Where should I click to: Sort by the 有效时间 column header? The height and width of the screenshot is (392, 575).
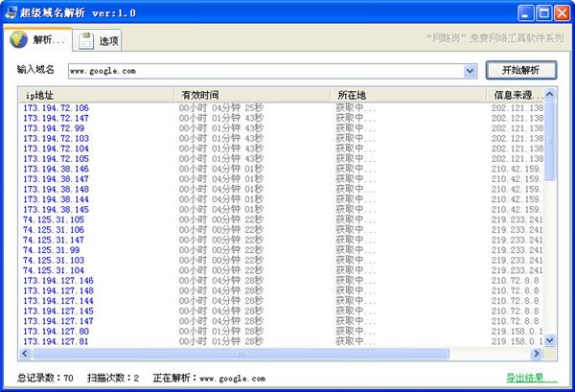251,95
